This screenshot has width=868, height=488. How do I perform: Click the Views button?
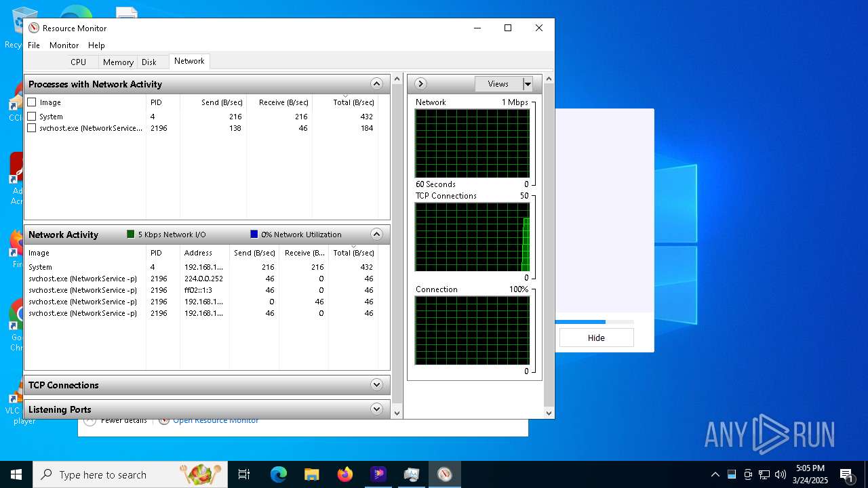498,84
